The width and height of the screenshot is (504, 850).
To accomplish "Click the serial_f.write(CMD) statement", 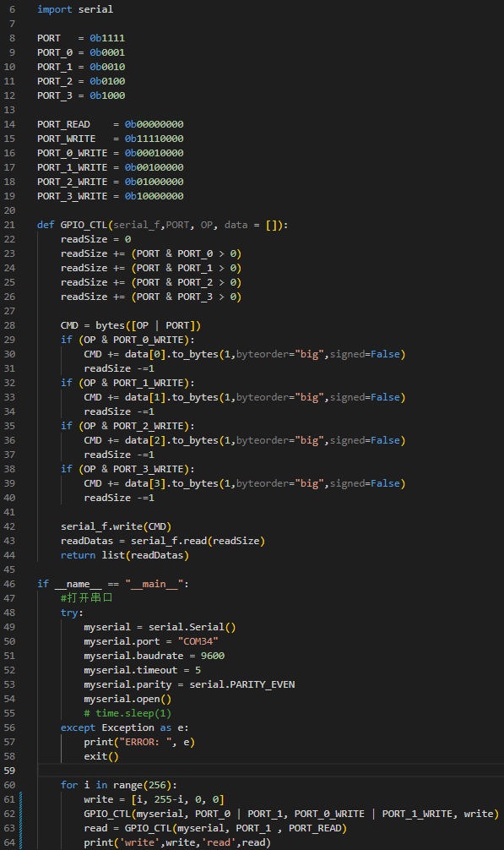I will tap(116, 526).
